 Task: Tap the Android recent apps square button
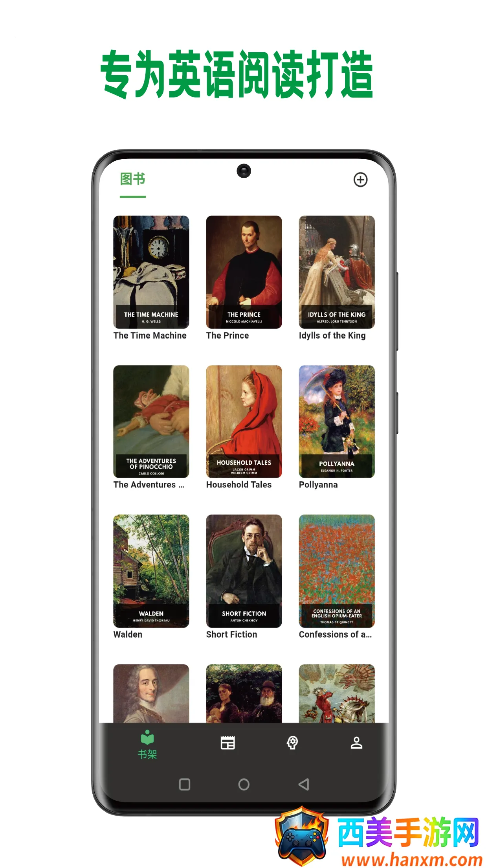[185, 784]
